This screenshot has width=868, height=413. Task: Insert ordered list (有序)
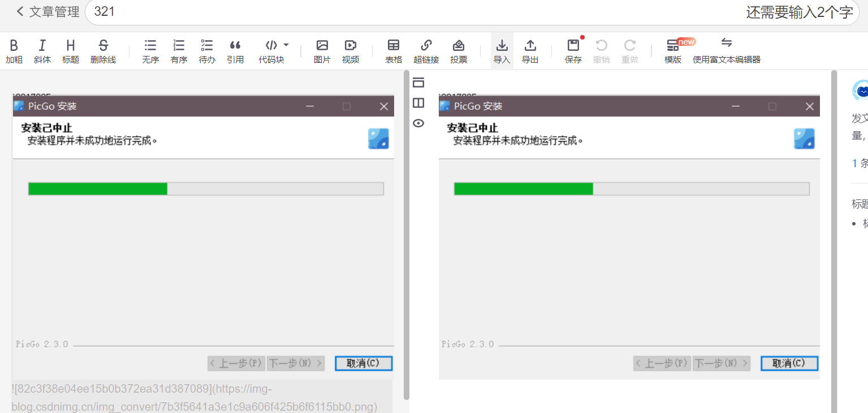tap(179, 51)
